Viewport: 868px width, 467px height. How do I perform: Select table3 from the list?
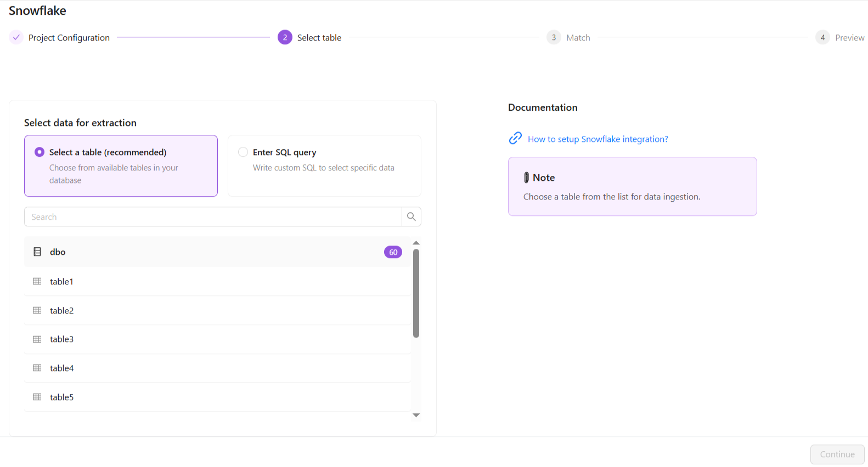[217, 339]
